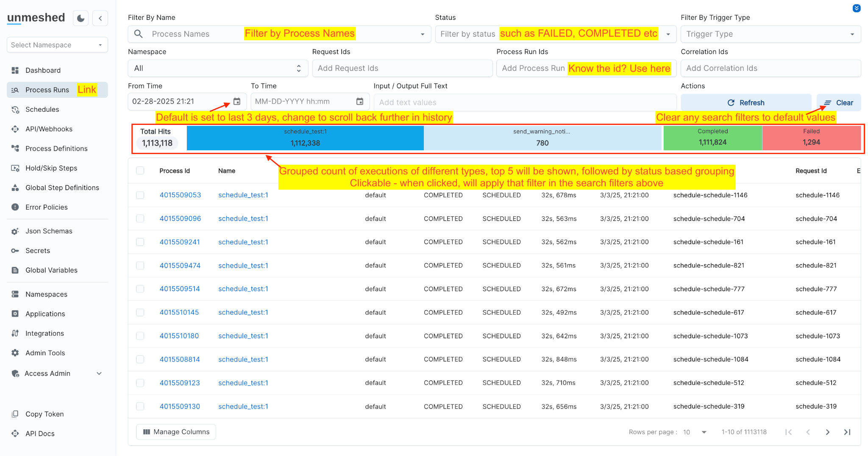Filter by the red Failed status block
This screenshot has height=456, width=868.
coord(811,138)
